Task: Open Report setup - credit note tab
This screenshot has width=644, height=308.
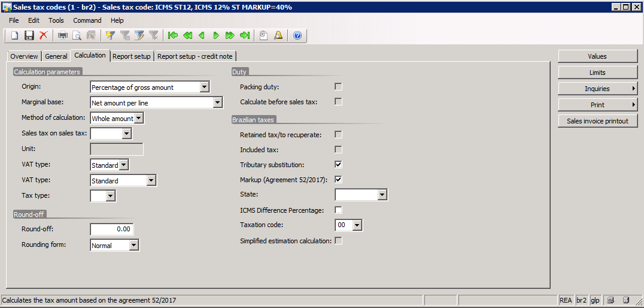Action: 195,56
